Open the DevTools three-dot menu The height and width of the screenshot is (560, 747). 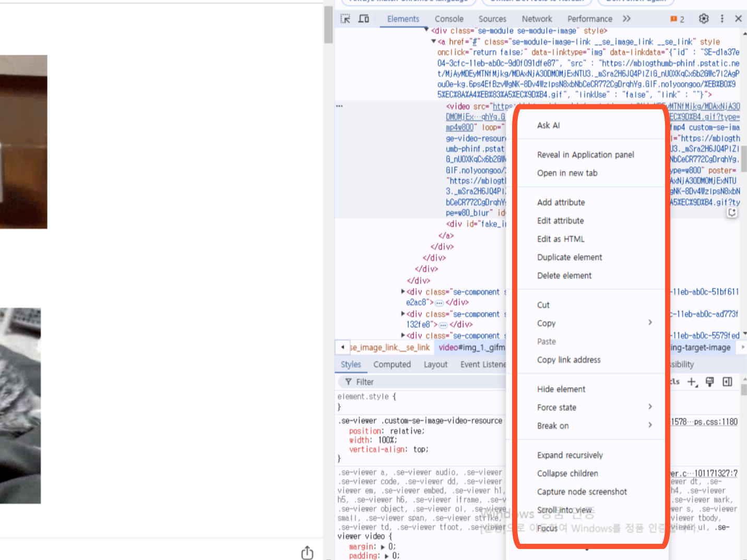(x=722, y=19)
